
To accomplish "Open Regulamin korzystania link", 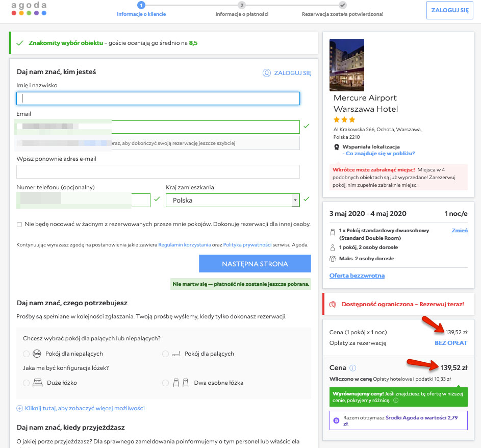I will pos(184,245).
